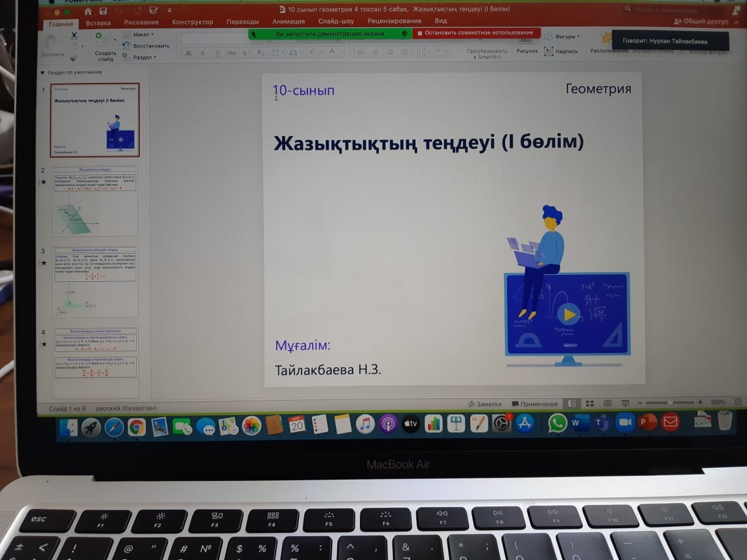Collapse the Раздел по умолчанию section
The height and width of the screenshot is (560, 747).
click(43, 73)
